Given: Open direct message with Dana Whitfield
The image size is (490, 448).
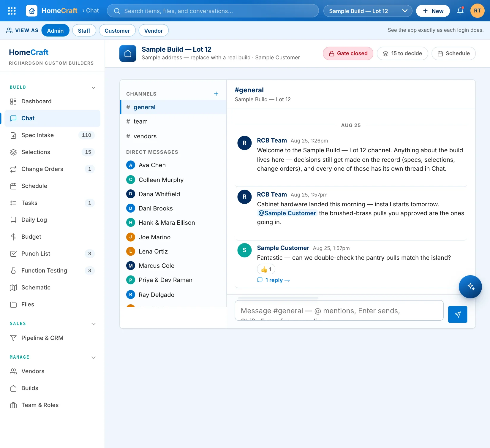Looking at the screenshot, I should 173,194.
